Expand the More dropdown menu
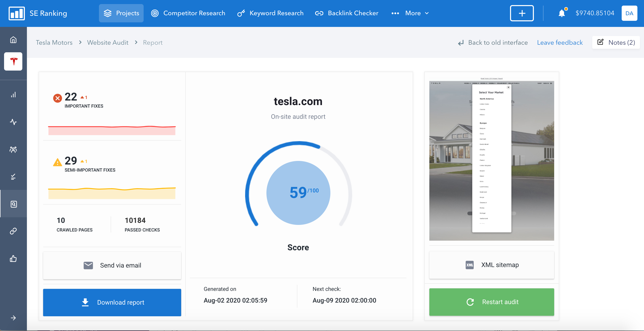Viewport: 644px width, 331px height. click(410, 13)
